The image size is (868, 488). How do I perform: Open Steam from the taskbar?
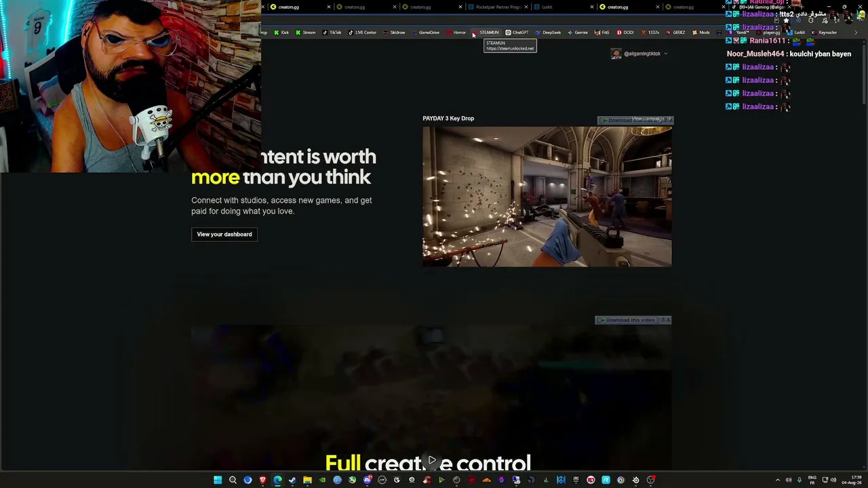click(292, 480)
